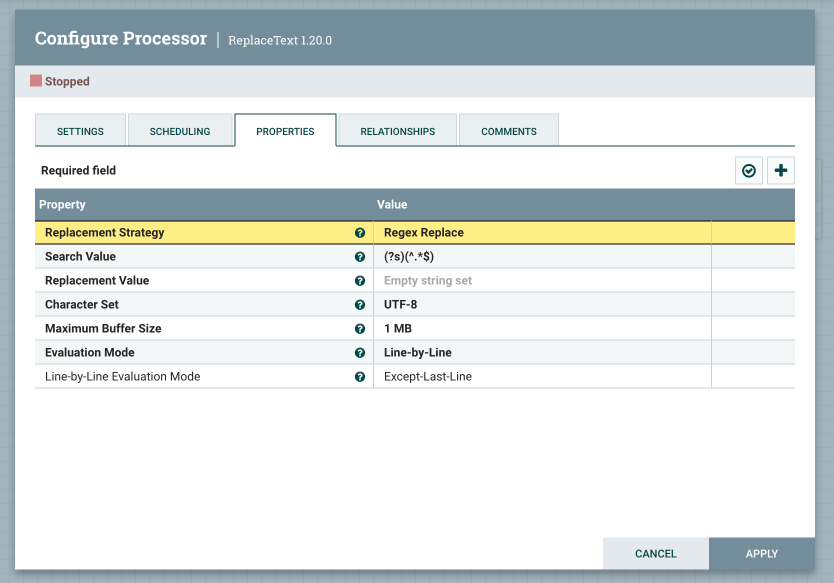Cancel the processor configuration

655,553
